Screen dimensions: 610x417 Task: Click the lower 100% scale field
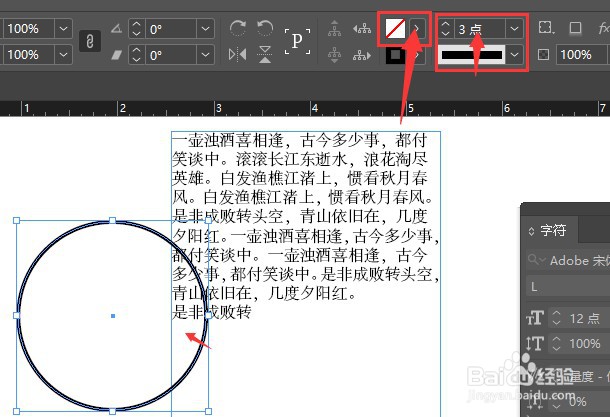click(x=28, y=55)
